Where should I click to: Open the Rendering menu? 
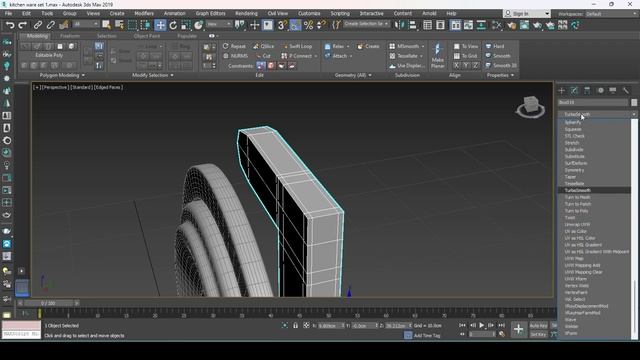[246, 13]
